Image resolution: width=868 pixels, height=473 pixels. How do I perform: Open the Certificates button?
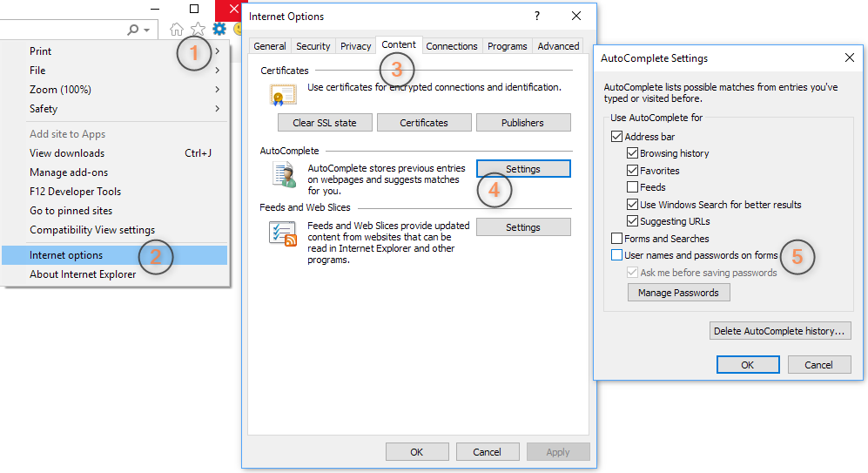(x=424, y=123)
